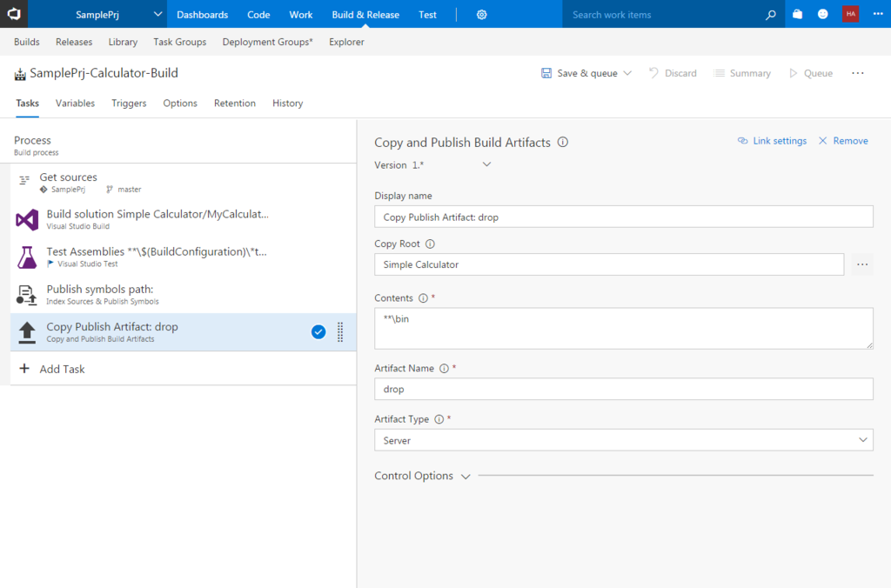Collapse the Control Options section
The height and width of the screenshot is (588, 891).
[x=466, y=477]
